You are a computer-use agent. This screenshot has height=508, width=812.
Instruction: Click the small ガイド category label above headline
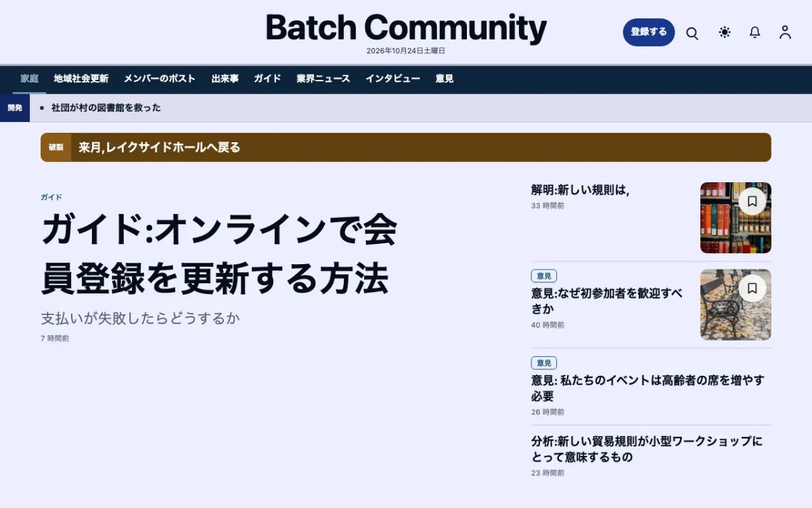[51, 197]
